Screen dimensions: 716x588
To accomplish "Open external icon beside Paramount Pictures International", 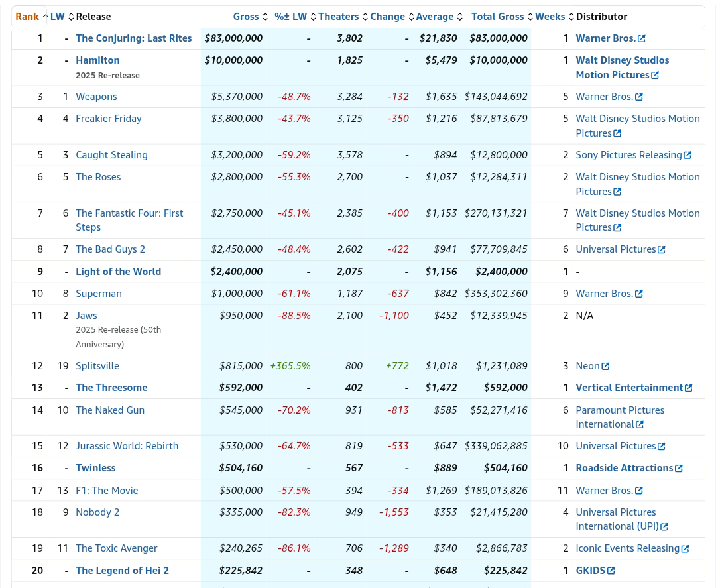I will pyautogui.click(x=640, y=425).
